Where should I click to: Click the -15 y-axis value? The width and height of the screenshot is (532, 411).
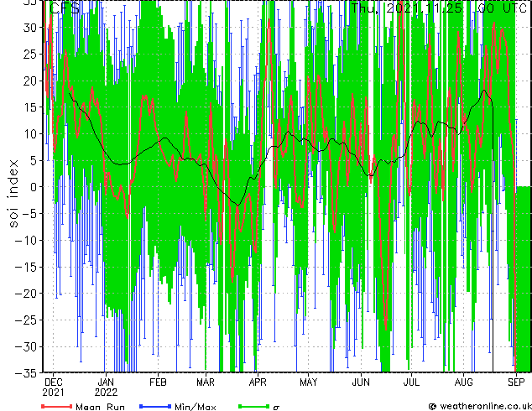(26, 267)
